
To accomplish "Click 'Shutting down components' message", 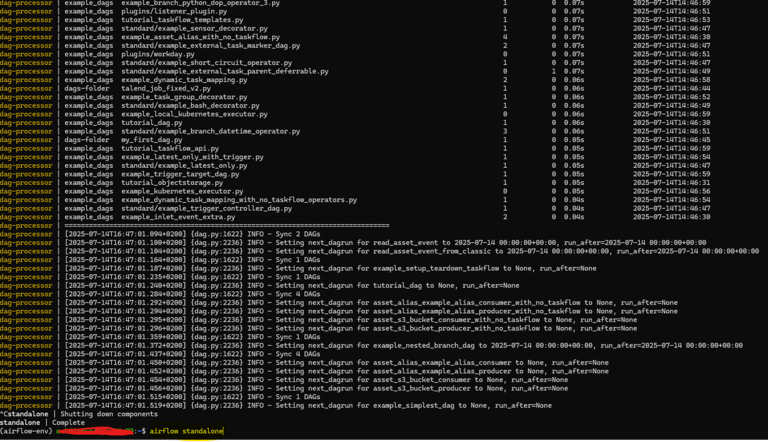I will [x=109, y=414].
